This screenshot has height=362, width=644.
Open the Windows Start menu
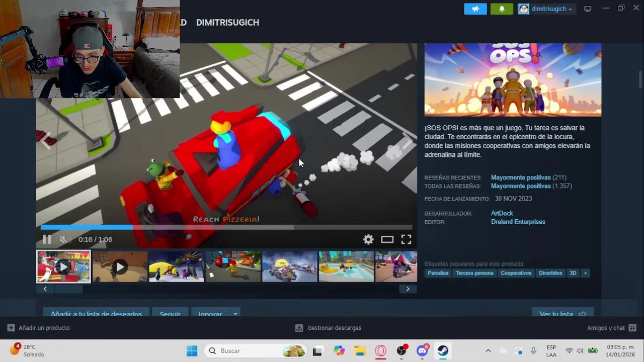(x=192, y=351)
